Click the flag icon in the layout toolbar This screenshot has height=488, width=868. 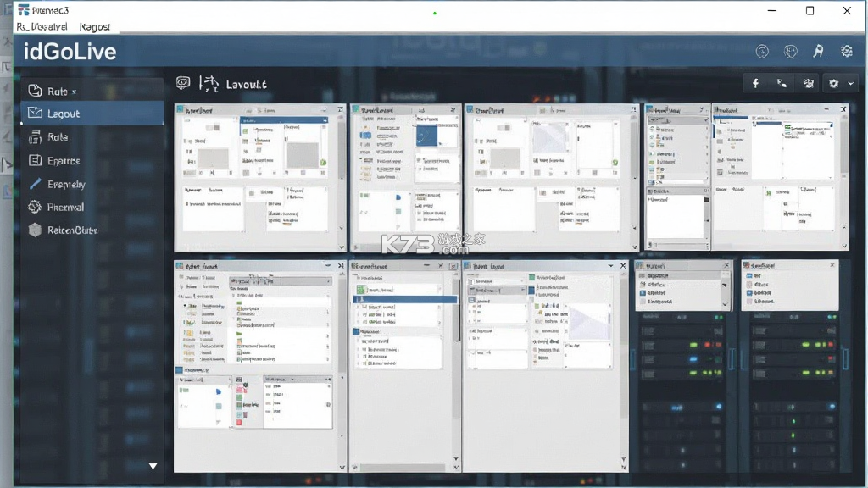[x=782, y=84]
